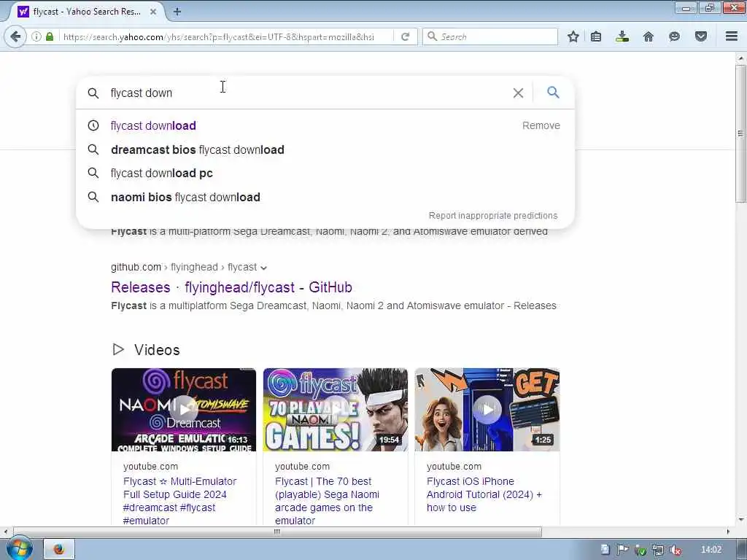Select the flycast - Yahoo Search tab

coord(88,12)
